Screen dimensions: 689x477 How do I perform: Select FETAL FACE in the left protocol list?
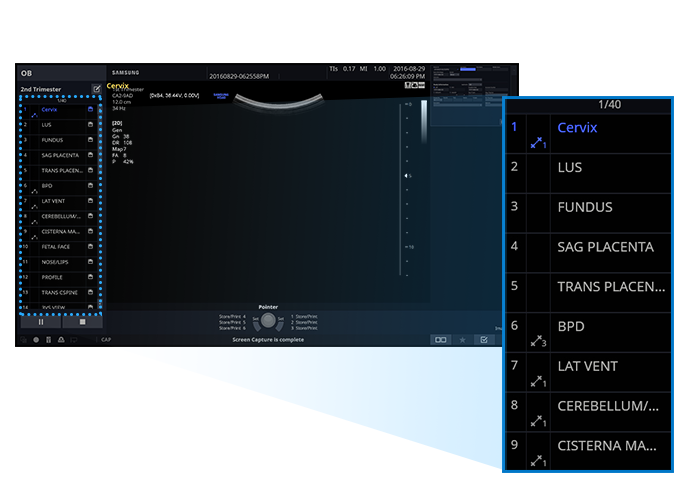point(55,247)
